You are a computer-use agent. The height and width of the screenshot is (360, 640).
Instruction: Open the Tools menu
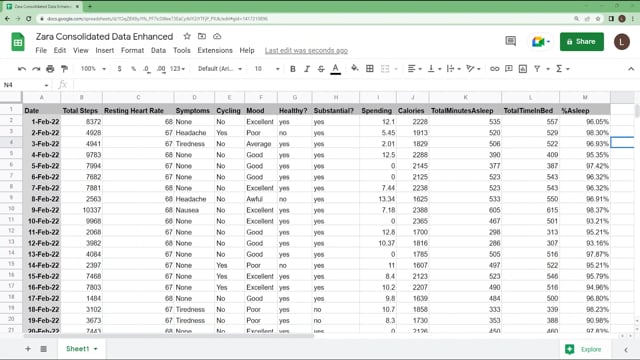[x=182, y=51]
